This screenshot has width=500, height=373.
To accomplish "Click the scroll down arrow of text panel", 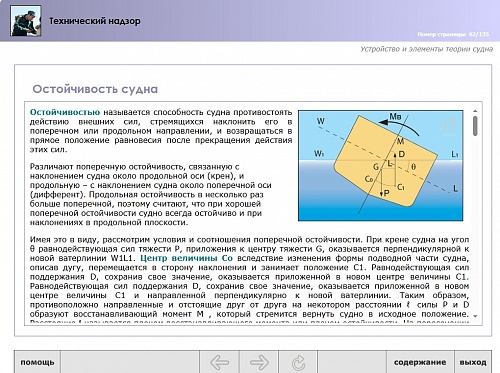I will pyautogui.click(x=475, y=316).
